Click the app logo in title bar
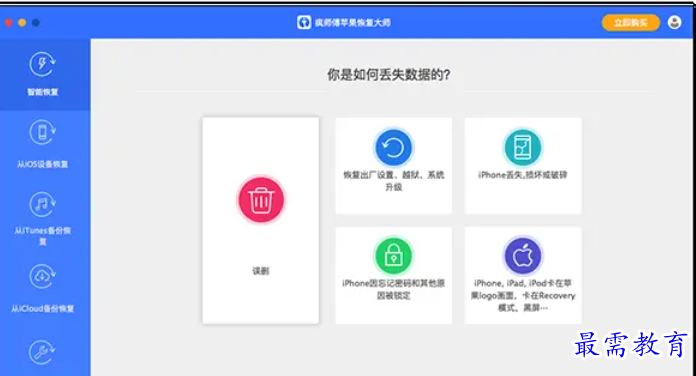 (304, 22)
